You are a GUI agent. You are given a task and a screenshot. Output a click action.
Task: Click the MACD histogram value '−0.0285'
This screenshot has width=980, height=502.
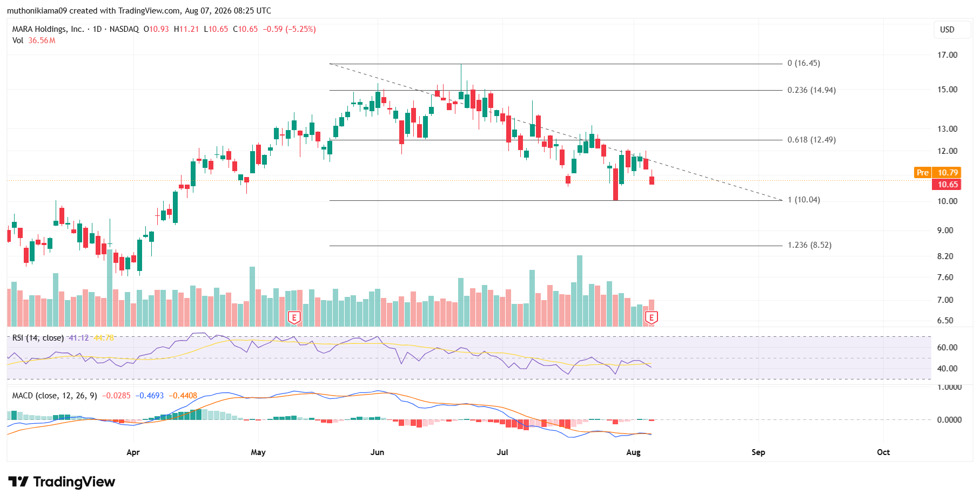pyautogui.click(x=116, y=396)
